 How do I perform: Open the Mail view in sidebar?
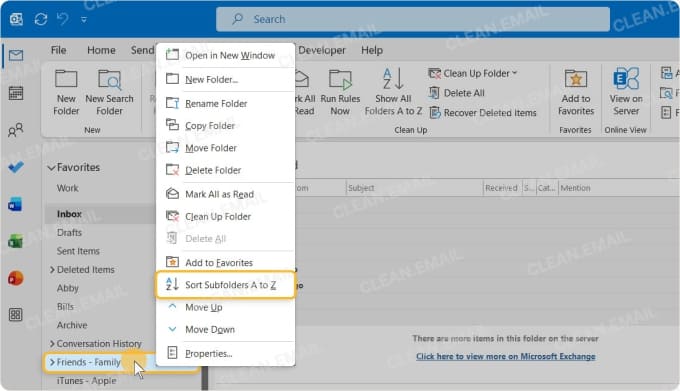[16, 55]
